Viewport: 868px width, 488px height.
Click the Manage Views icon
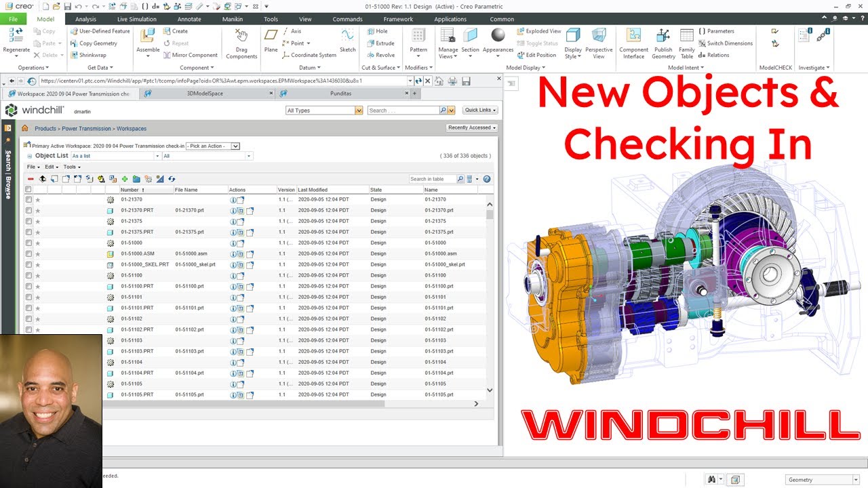click(448, 35)
